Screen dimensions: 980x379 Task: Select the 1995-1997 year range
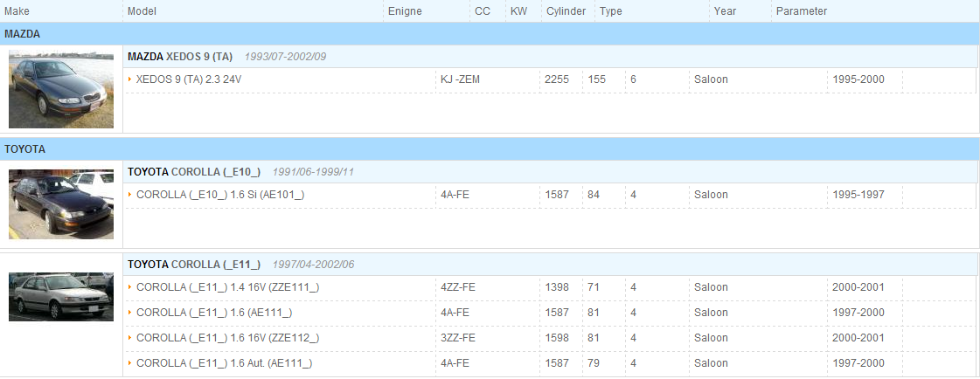(x=858, y=195)
